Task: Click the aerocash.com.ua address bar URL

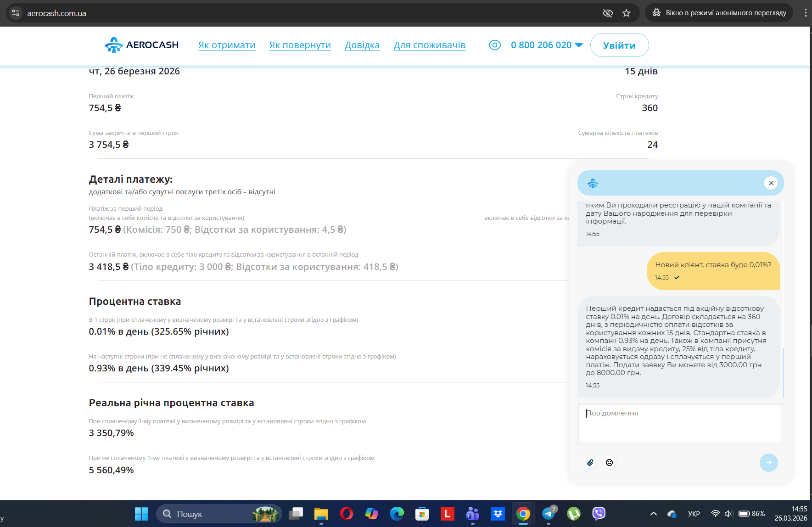Action: pyautogui.click(x=56, y=13)
